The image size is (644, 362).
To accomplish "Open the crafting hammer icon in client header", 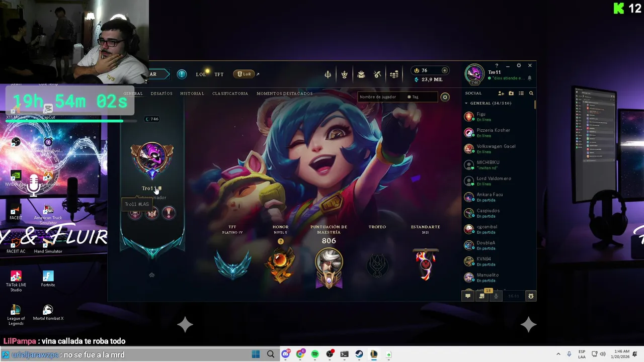I will [x=377, y=74].
